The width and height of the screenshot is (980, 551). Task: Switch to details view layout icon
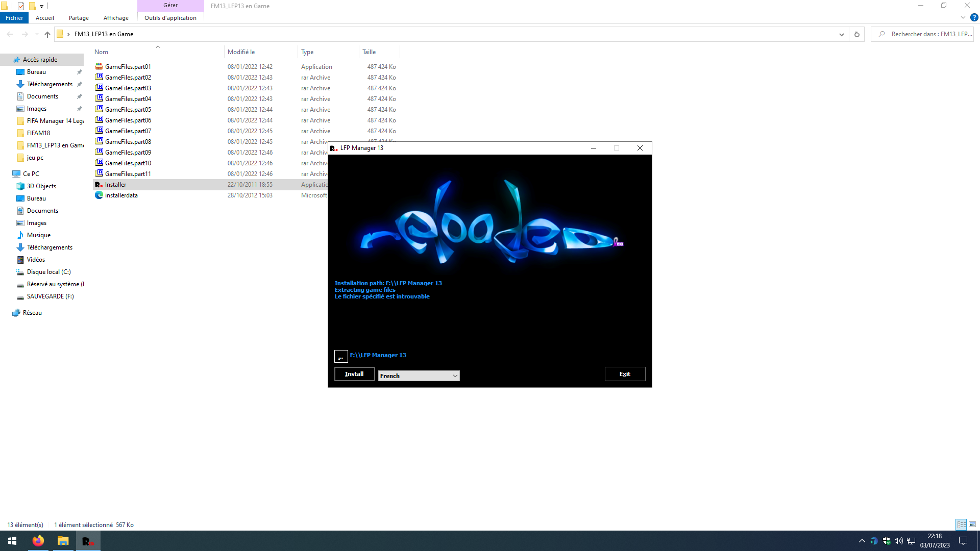coord(961,524)
